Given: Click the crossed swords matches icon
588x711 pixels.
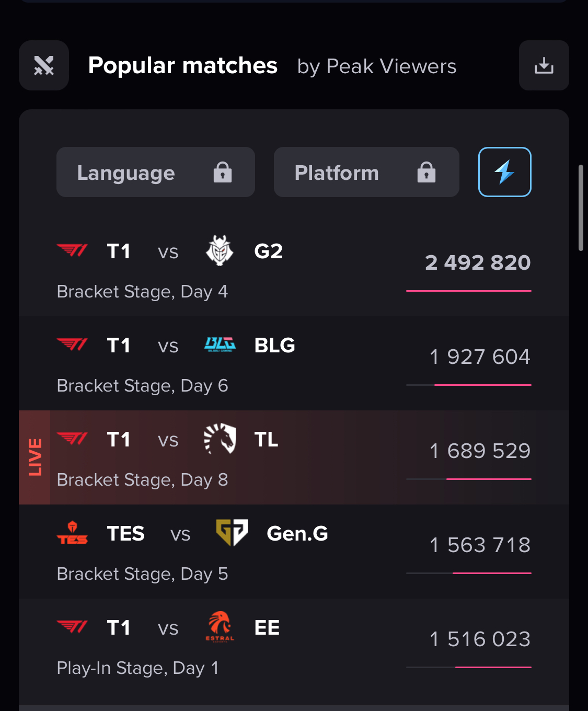Looking at the screenshot, I should click(44, 65).
